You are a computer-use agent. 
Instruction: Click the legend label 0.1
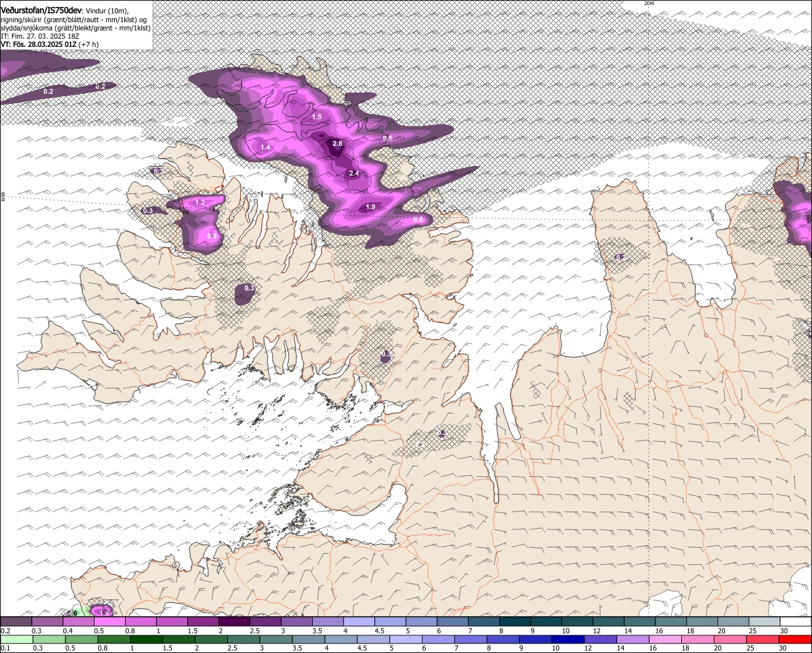[x=5, y=648]
